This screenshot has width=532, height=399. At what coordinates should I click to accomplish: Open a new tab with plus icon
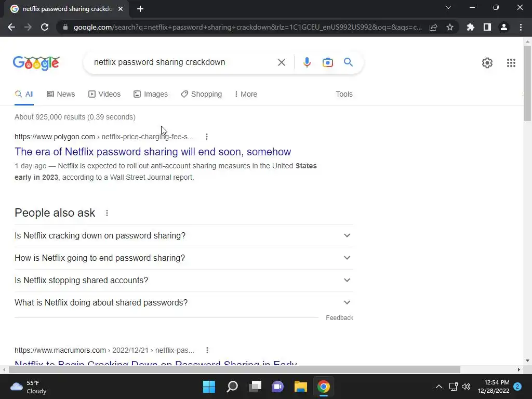click(140, 9)
